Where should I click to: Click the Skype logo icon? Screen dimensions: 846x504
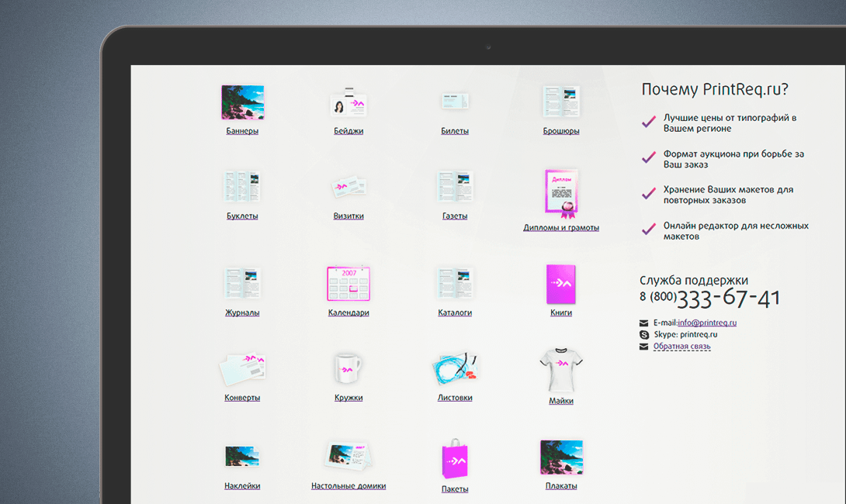643,335
